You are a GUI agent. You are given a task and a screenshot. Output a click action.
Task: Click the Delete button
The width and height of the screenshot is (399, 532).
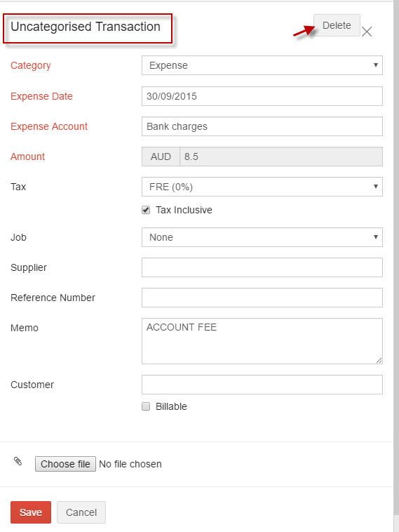(x=337, y=25)
